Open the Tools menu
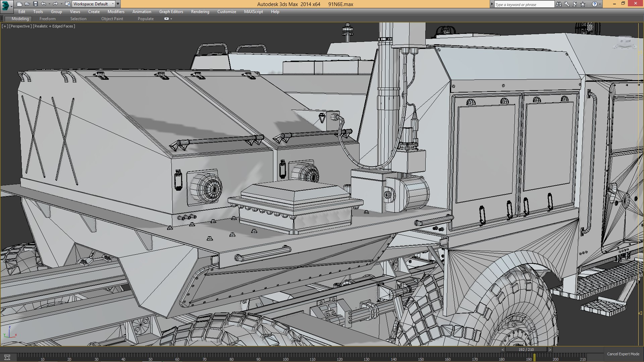 coord(38,12)
